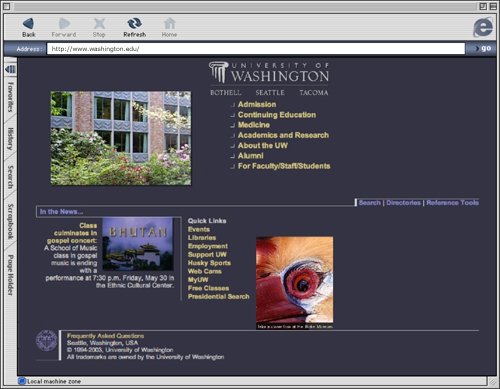Click the UW seal icon in footer
This screenshot has height=389, width=500.
[x=47, y=341]
